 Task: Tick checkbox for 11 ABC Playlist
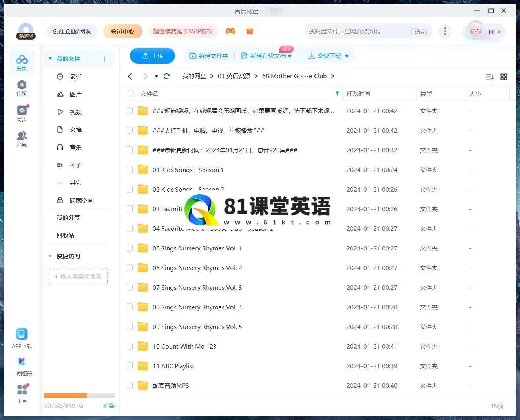click(x=129, y=366)
